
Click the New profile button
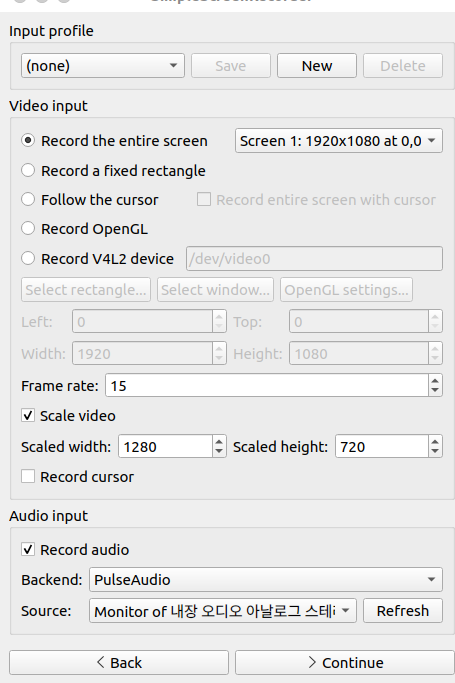[x=317, y=66]
